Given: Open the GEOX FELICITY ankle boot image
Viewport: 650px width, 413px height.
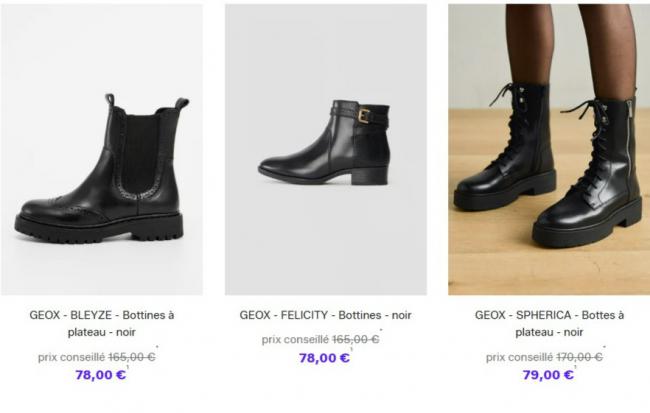Looking at the screenshot, I should (x=325, y=150).
